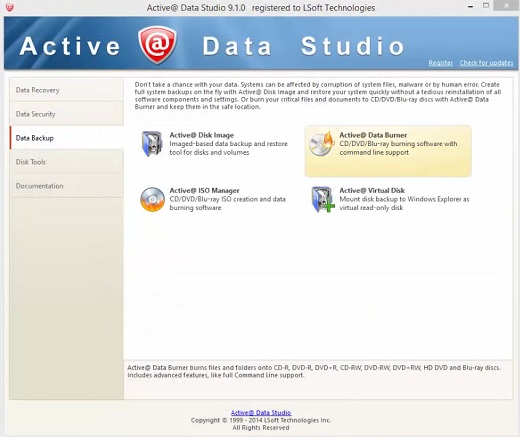Click the red shield @ logo in banner
520x437 pixels.
(157, 45)
